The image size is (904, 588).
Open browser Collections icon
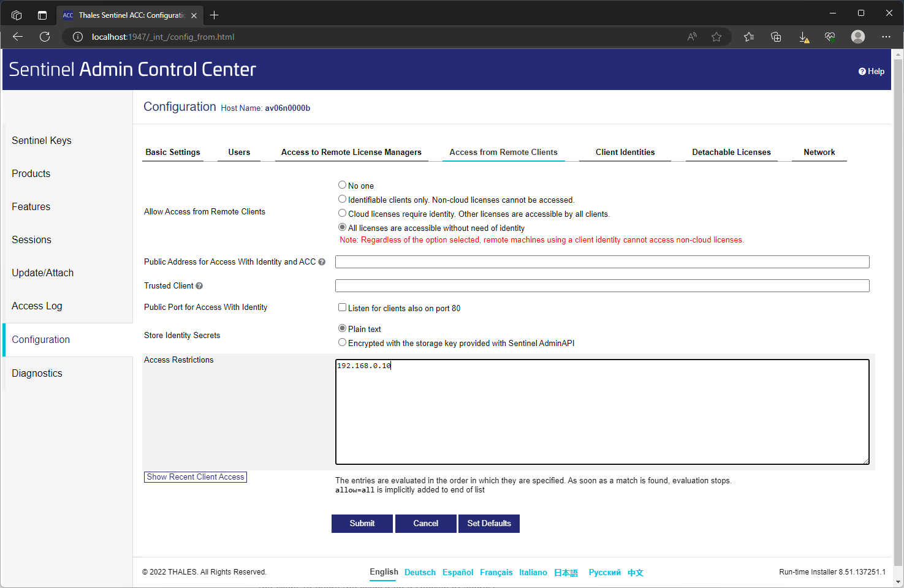click(776, 37)
